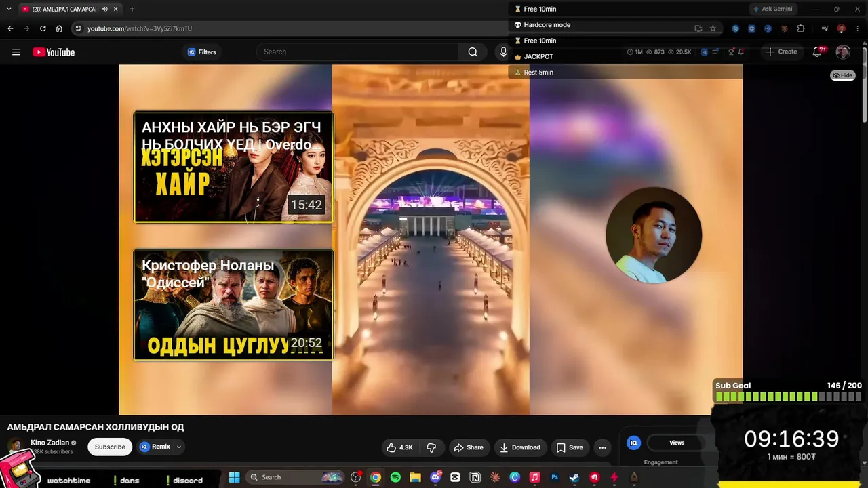Mute the tab via speaker icon
868x488 pixels.
coord(105,9)
